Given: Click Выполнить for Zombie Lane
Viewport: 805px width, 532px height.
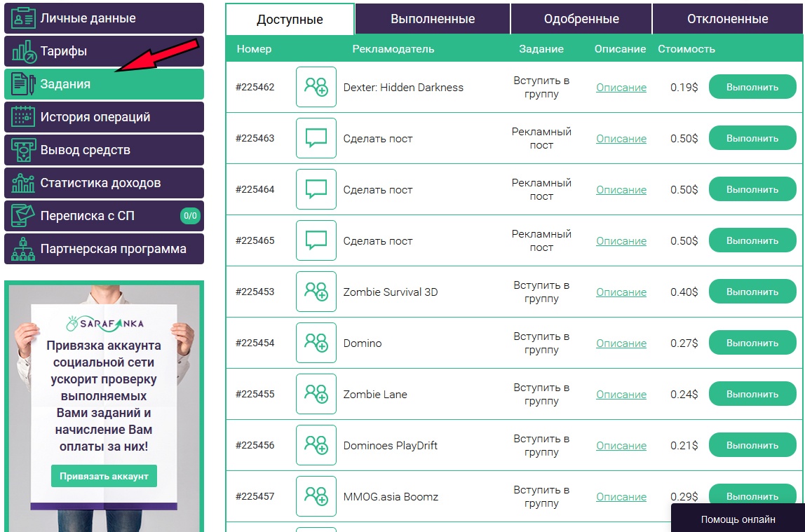Looking at the screenshot, I should (x=752, y=394).
